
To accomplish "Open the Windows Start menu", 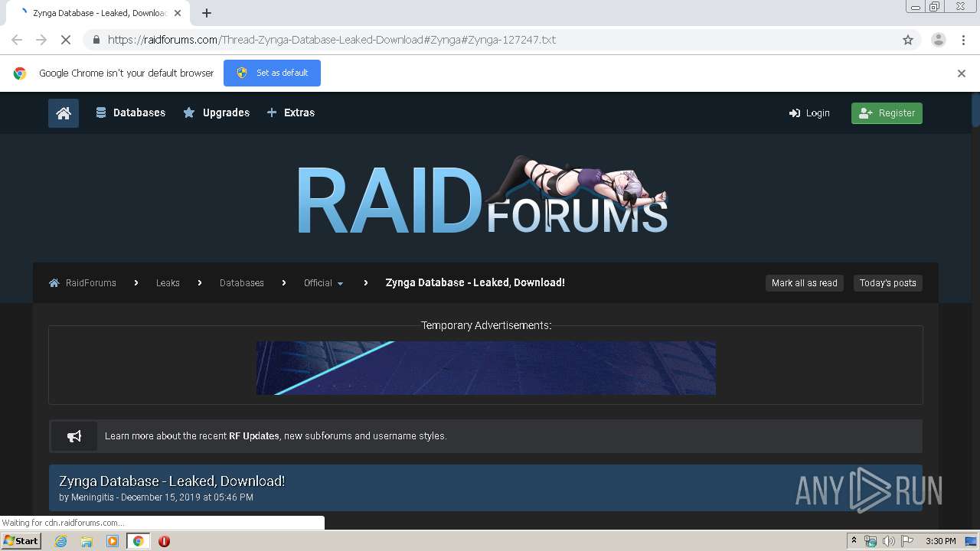I will pos(21,541).
